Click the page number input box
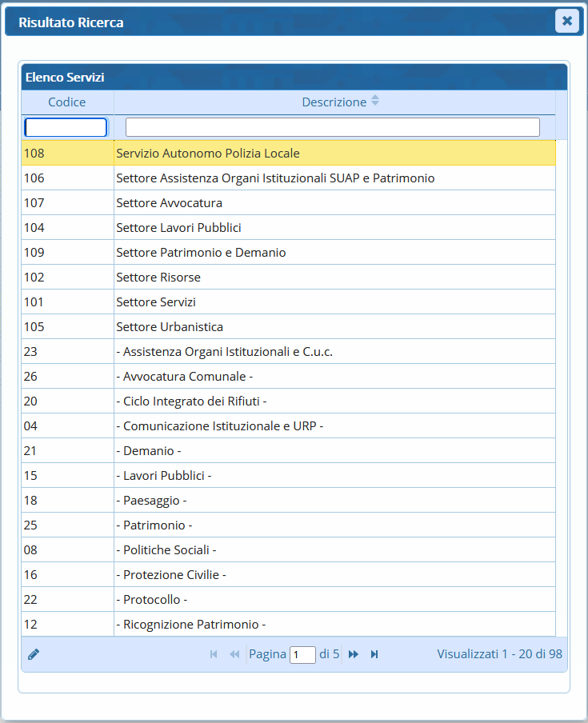 [x=302, y=654]
